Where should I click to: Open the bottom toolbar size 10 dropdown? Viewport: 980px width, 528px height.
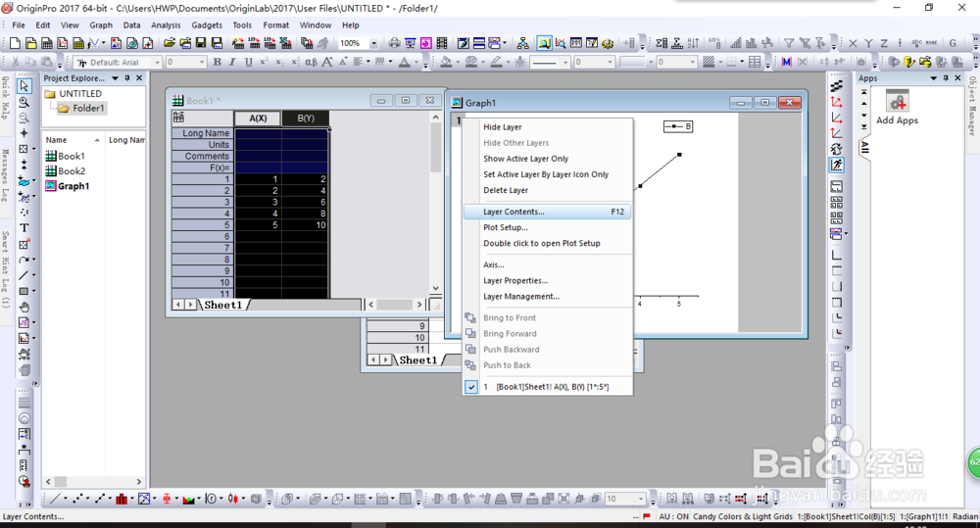(641, 499)
